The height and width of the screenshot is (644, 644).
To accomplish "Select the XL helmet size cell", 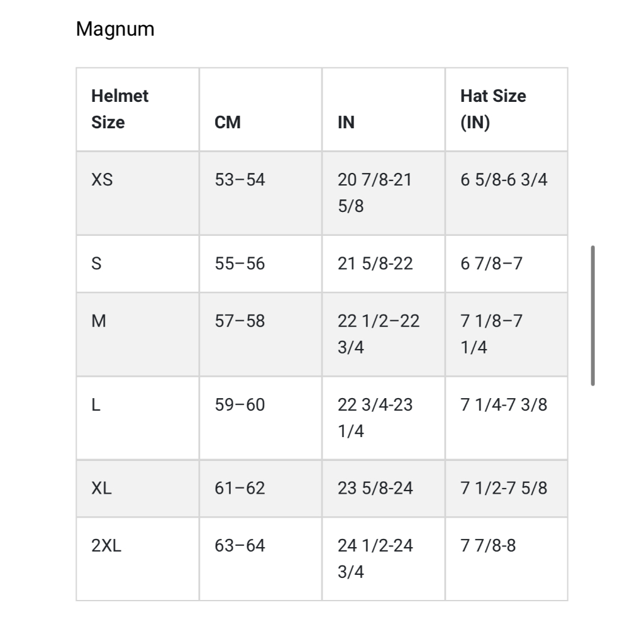I will (138, 488).
